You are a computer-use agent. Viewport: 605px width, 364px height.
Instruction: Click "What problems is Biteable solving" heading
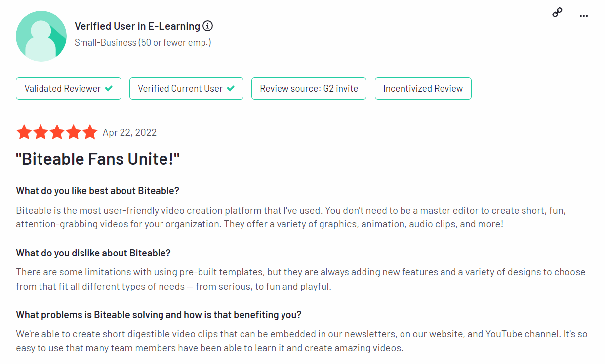click(x=159, y=315)
